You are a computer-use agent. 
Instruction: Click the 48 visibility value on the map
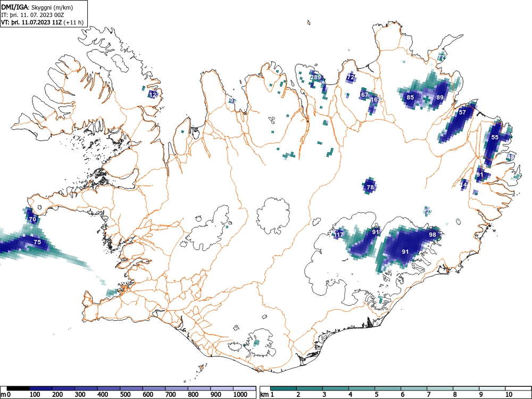pyautogui.click(x=511, y=157)
